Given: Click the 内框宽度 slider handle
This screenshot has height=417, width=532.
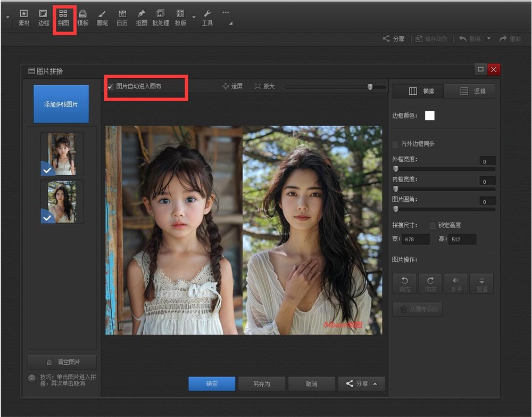Looking at the screenshot, I should 396,189.
